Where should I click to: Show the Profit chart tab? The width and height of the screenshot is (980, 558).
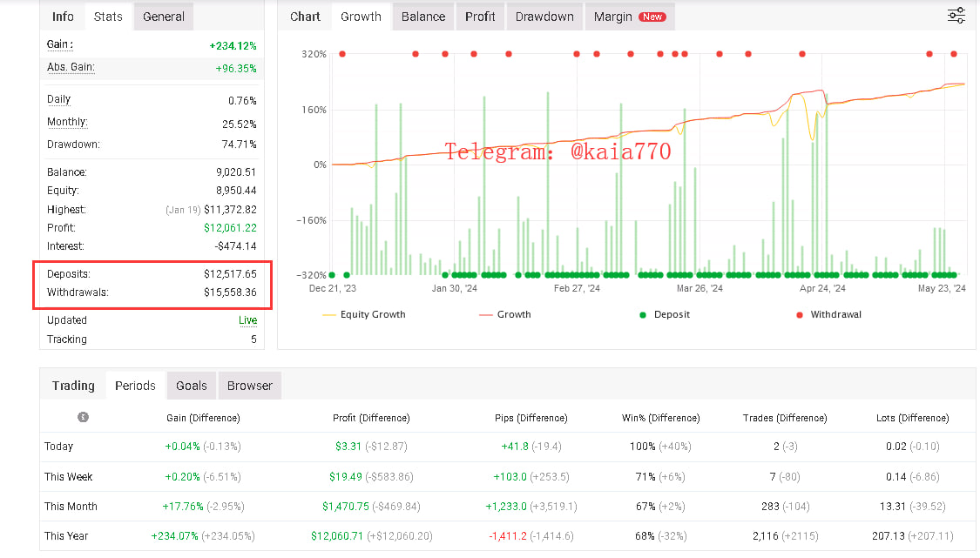click(480, 17)
